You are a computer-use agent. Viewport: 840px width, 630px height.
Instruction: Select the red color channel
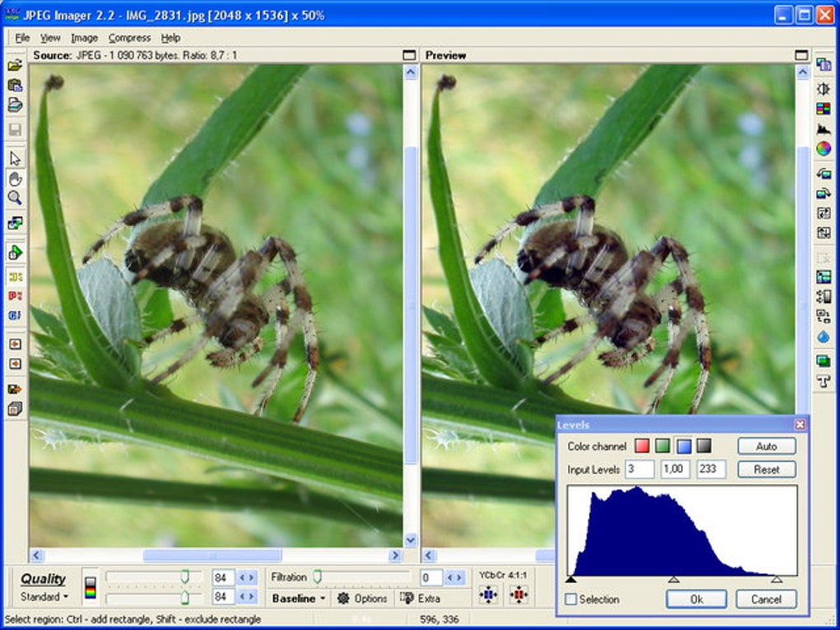(x=642, y=446)
